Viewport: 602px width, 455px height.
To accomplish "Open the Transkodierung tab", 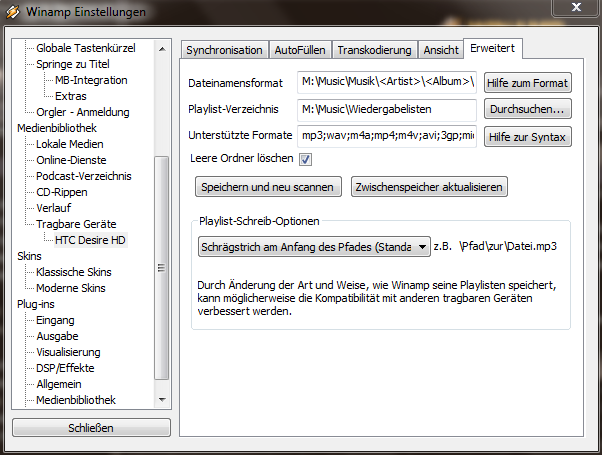I will pos(374,50).
